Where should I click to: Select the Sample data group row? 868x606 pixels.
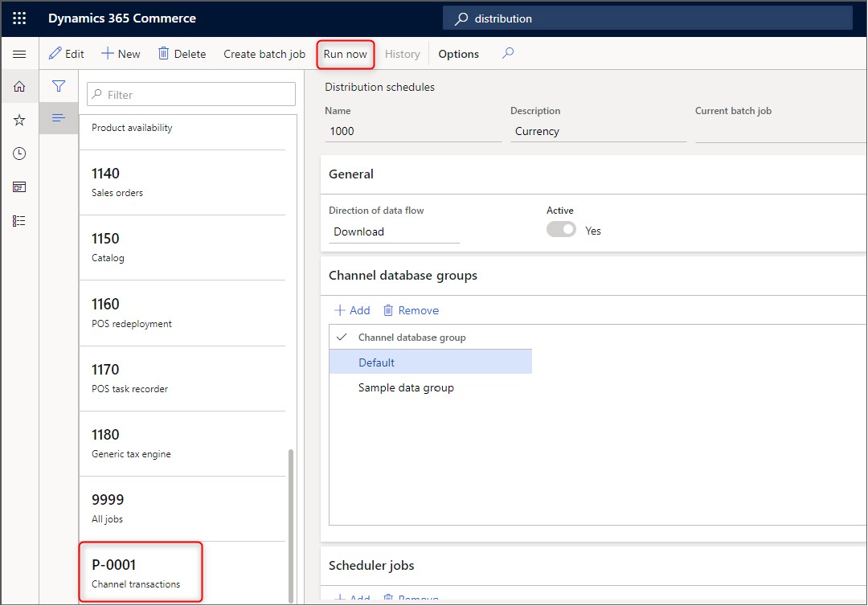point(431,387)
